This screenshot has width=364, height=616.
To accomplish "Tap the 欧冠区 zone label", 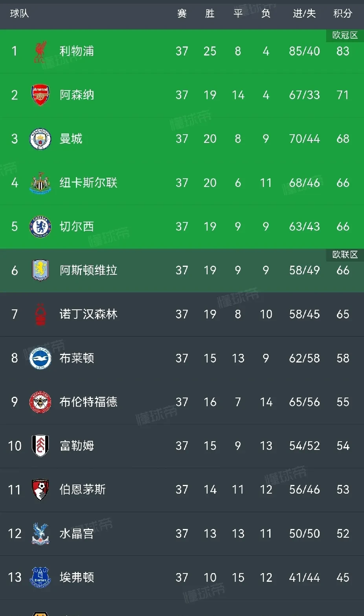I will coord(345,35).
